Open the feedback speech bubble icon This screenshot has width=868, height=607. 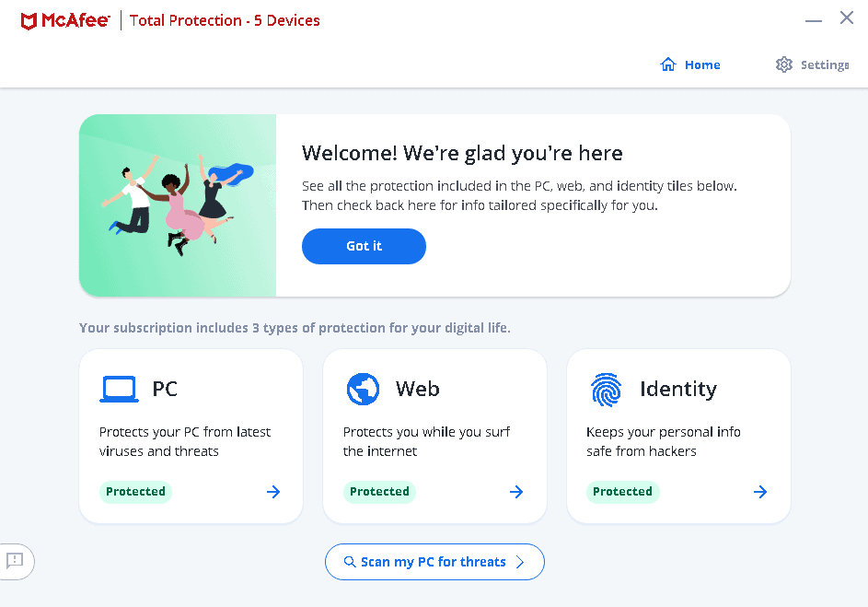point(15,560)
